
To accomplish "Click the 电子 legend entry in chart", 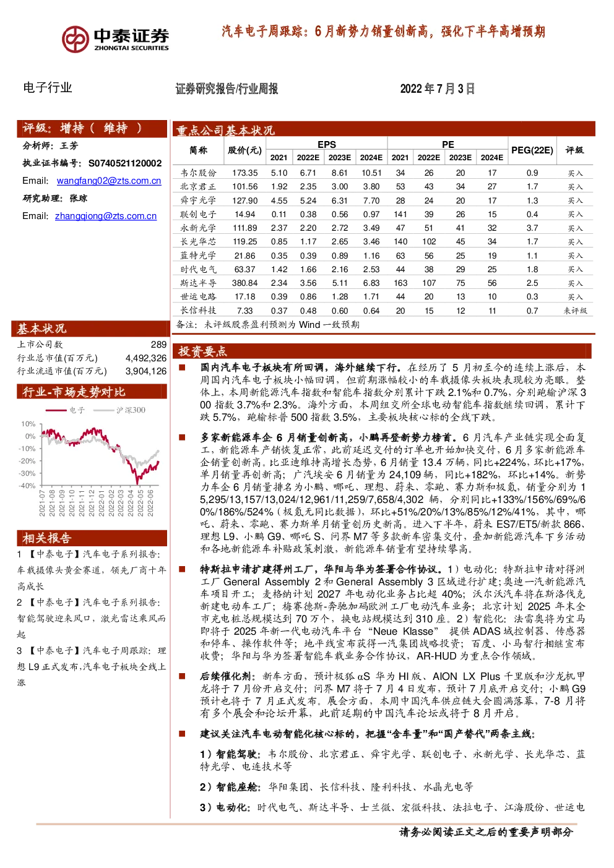I will pyautogui.click(x=65, y=410).
